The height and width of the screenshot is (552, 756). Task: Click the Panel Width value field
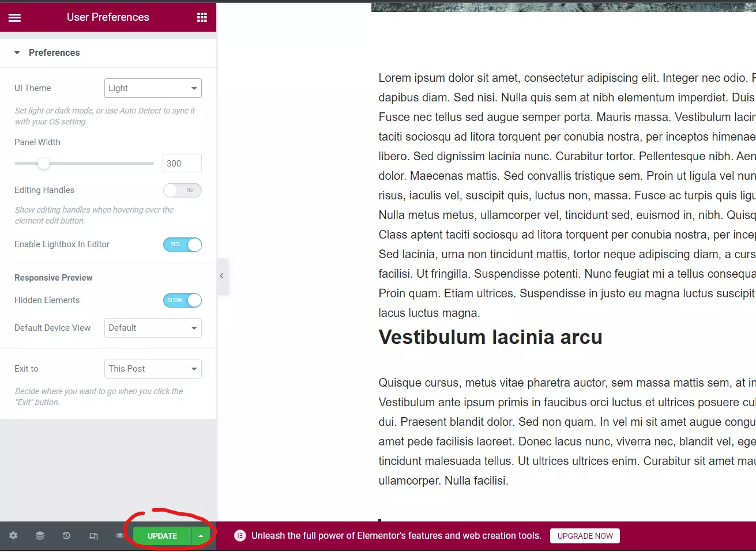tap(182, 164)
